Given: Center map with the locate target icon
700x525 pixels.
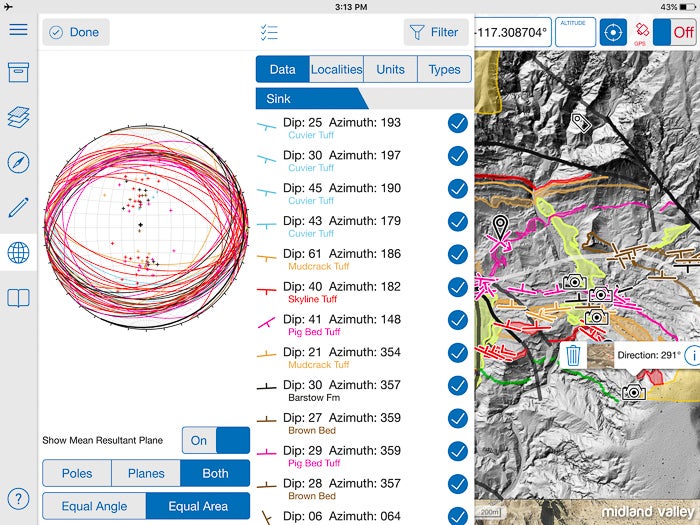Looking at the screenshot, I should [x=612, y=32].
